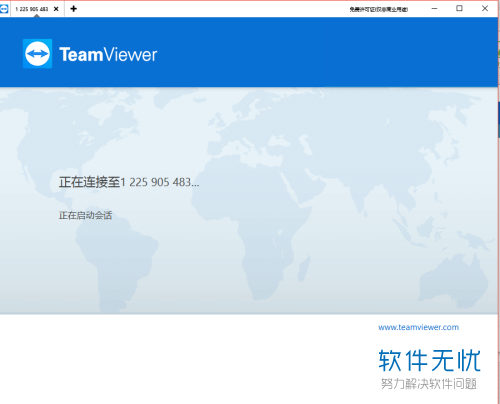Image resolution: width=500 pixels, height=404 pixels.
Task: Minimize the TeamViewer window
Action: click(434, 9)
